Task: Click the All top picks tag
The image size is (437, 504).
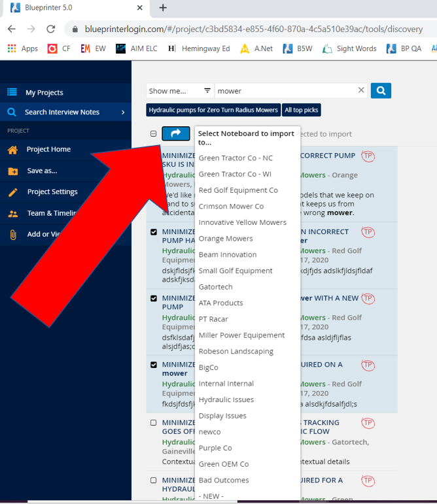Action: pos(302,110)
